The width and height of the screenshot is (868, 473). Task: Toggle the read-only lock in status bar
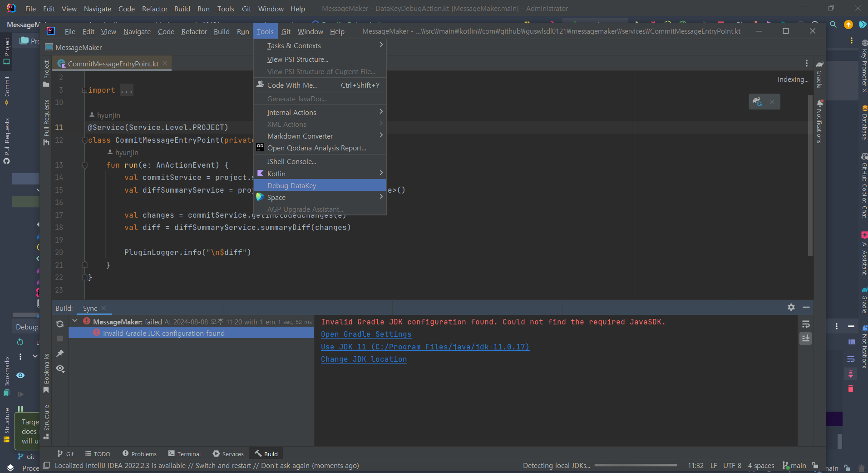(816, 466)
